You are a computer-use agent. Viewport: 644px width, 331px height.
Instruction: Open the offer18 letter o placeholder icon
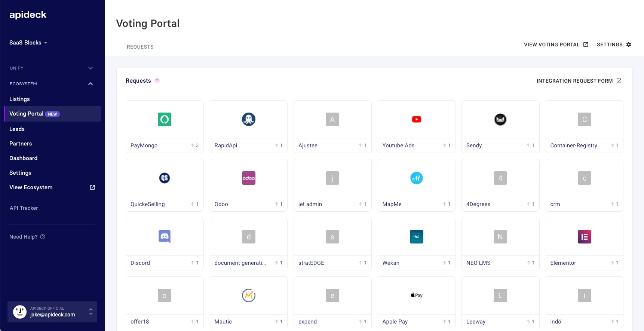coord(165,295)
